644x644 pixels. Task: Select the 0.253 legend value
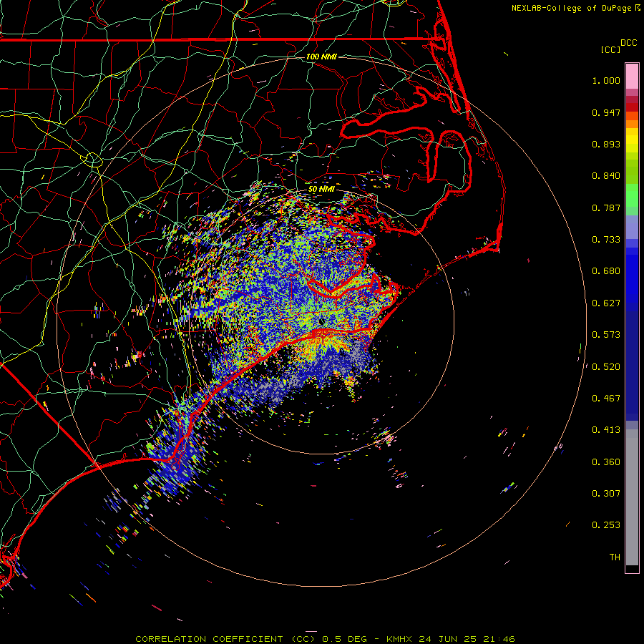[606, 525]
